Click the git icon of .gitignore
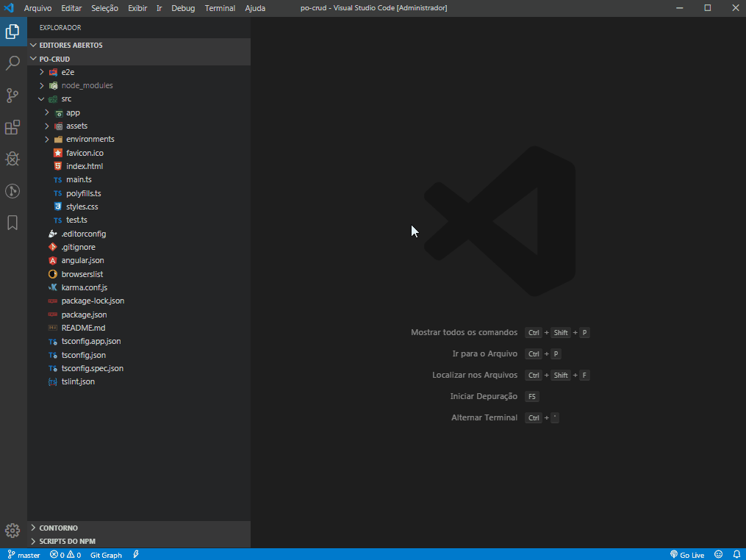Screen dimensions: 746x560 [53, 247]
